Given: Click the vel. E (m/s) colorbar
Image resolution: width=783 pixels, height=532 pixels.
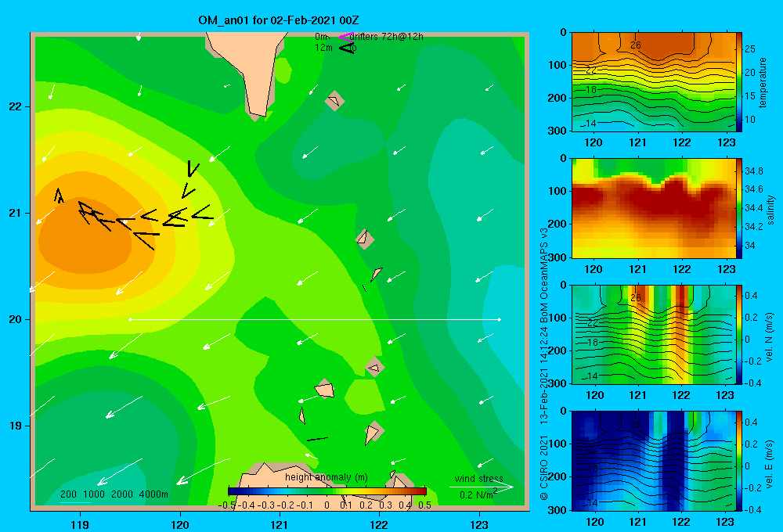Looking at the screenshot, I should pyautogui.click(x=739, y=461).
